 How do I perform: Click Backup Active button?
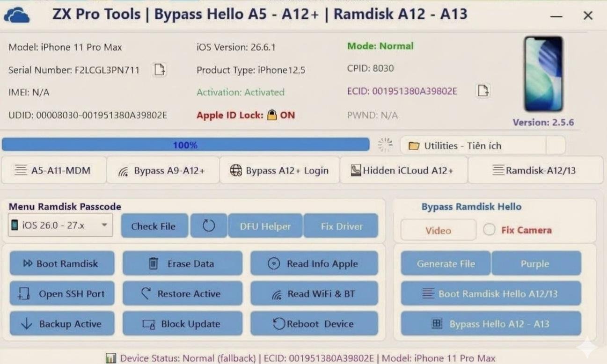tap(62, 323)
